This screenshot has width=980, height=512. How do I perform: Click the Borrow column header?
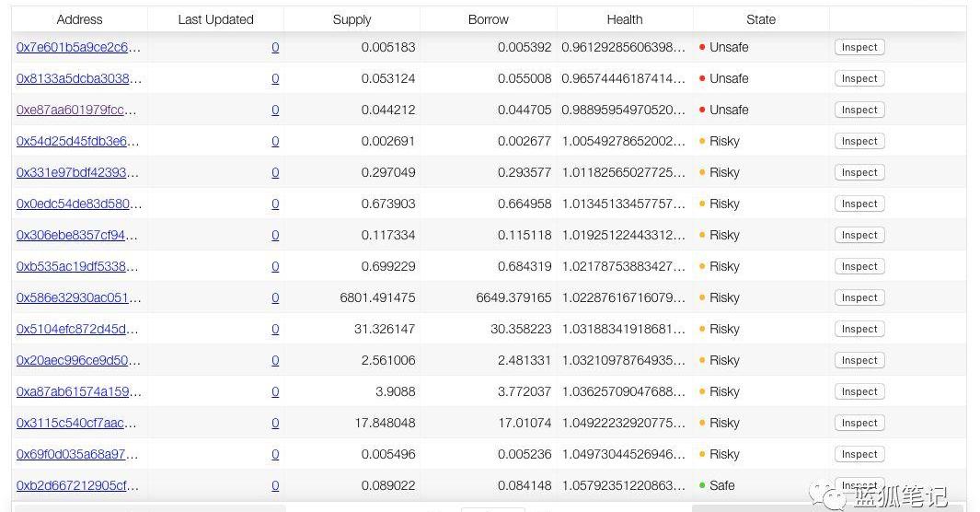tap(489, 19)
